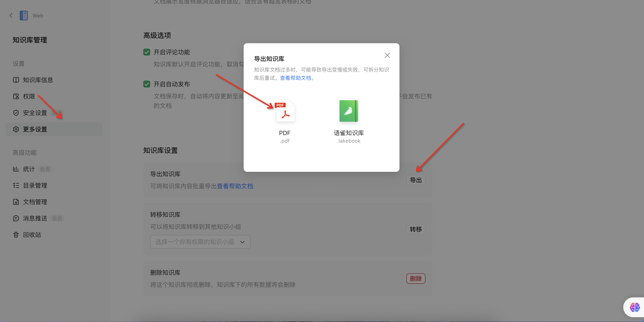This screenshot has width=644, height=322.
Task: Uncheck the 开启自动发布 checkbox
Action: (x=147, y=84)
